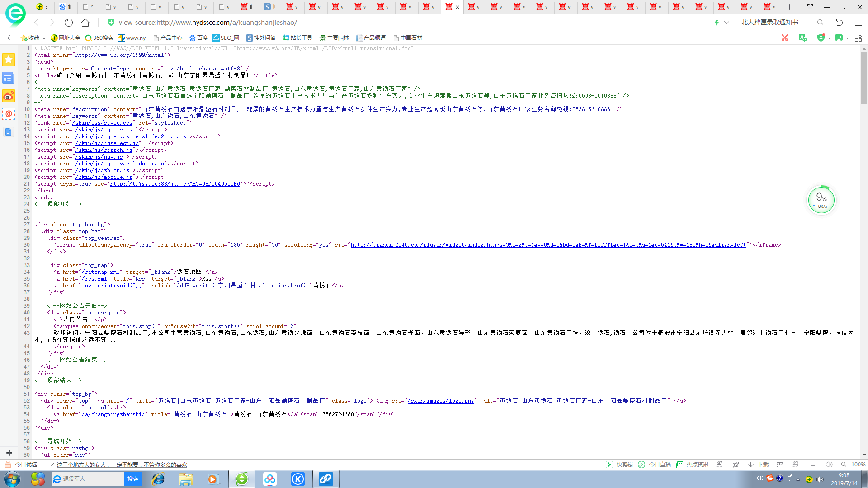Open the Windows Start button

point(12,479)
